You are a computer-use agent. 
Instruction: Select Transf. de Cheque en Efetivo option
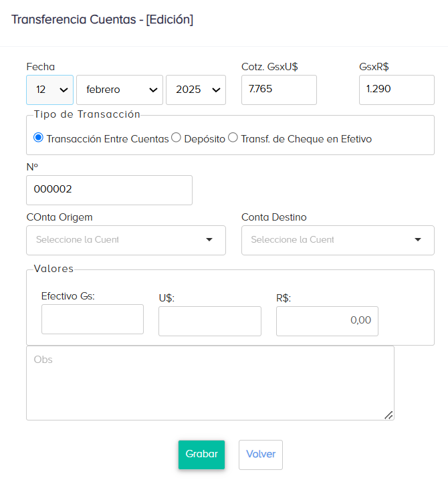pos(233,138)
